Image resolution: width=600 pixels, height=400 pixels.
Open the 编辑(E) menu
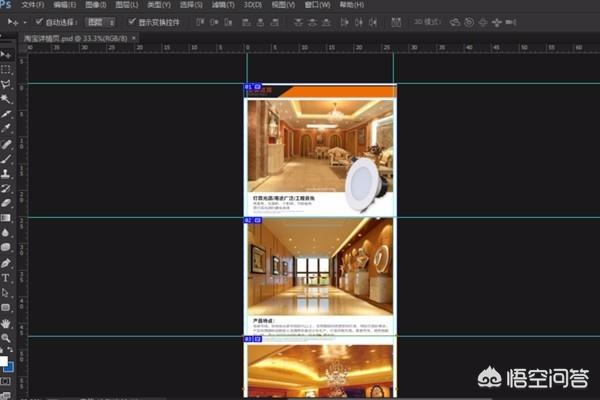pyautogui.click(x=65, y=5)
